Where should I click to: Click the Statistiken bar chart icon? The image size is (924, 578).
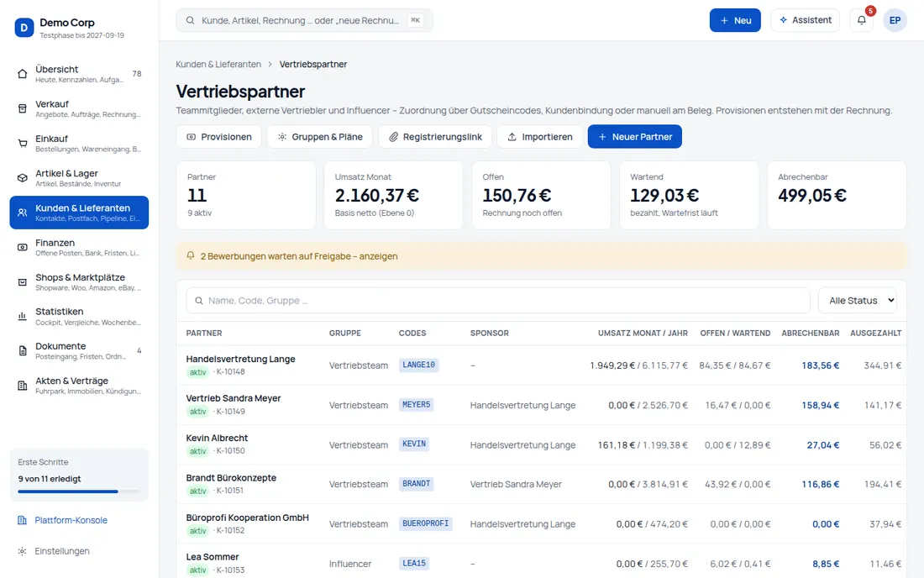[x=23, y=317]
